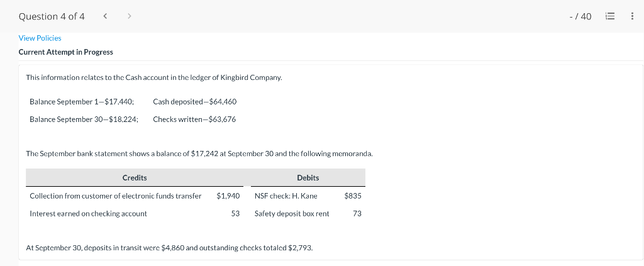Open the three-dot more options menu

coord(631,16)
